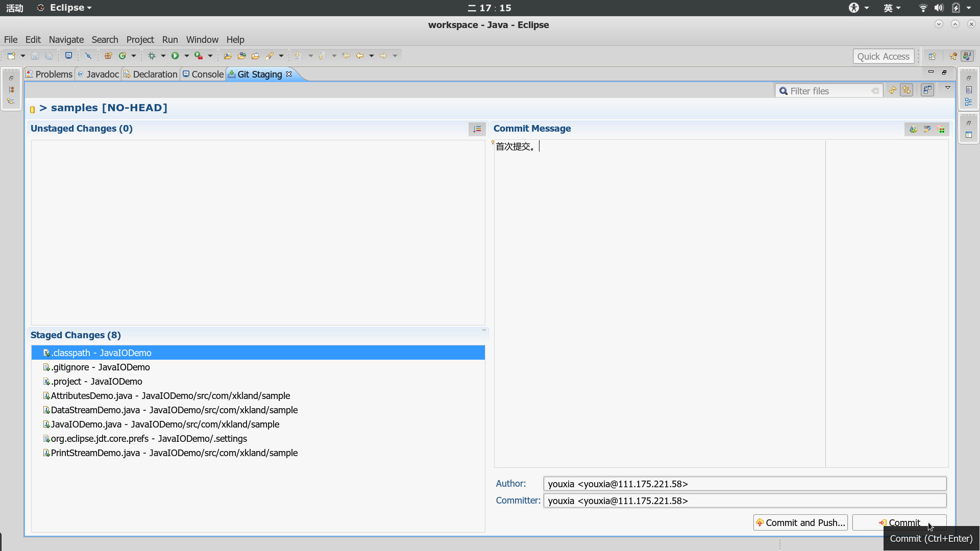Click the New Java Package icon
Viewport: 980px width, 551px height.
tap(108, 56)
